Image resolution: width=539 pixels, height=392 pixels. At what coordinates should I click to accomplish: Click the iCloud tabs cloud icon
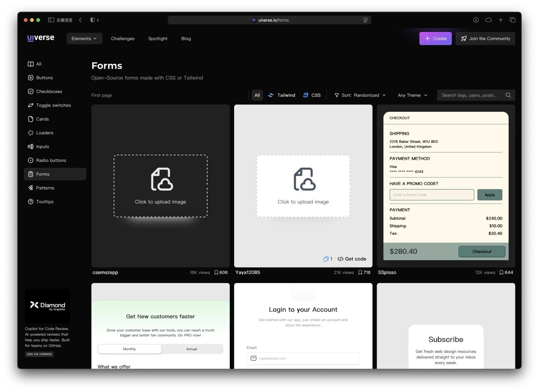click(x=489, y=20)
